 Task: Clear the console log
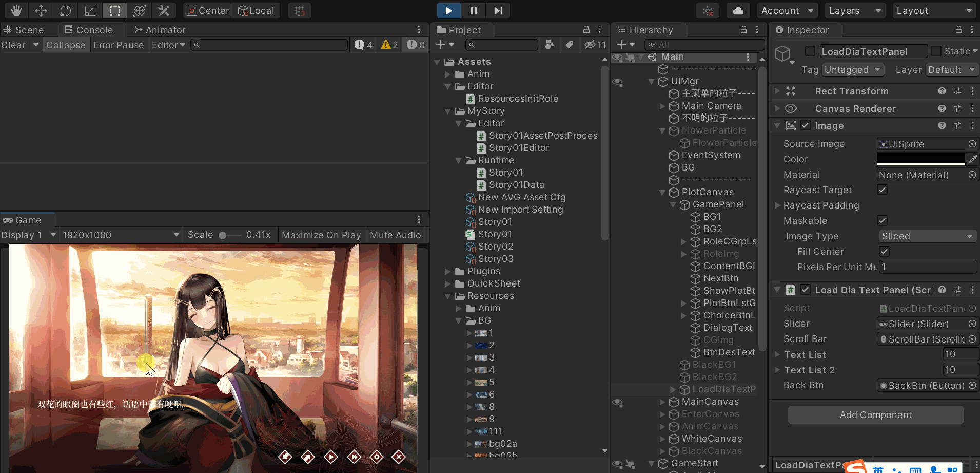click(13, 45)
